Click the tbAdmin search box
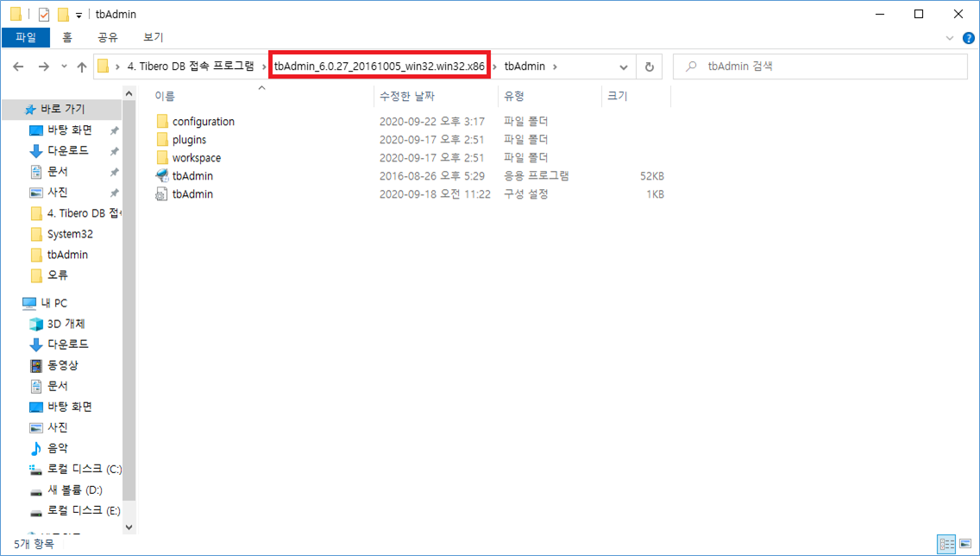Viewport: 980px width, 556px height. pos(820,66)
